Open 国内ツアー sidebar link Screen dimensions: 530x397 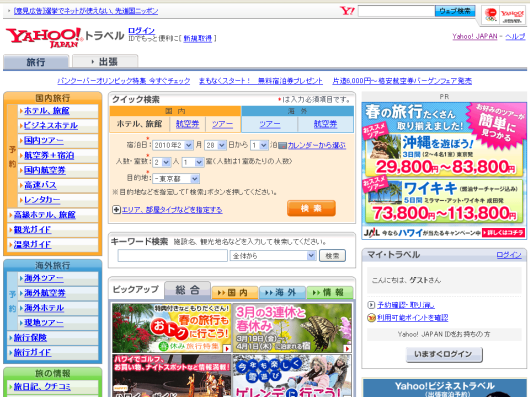[x=44, y=141]
